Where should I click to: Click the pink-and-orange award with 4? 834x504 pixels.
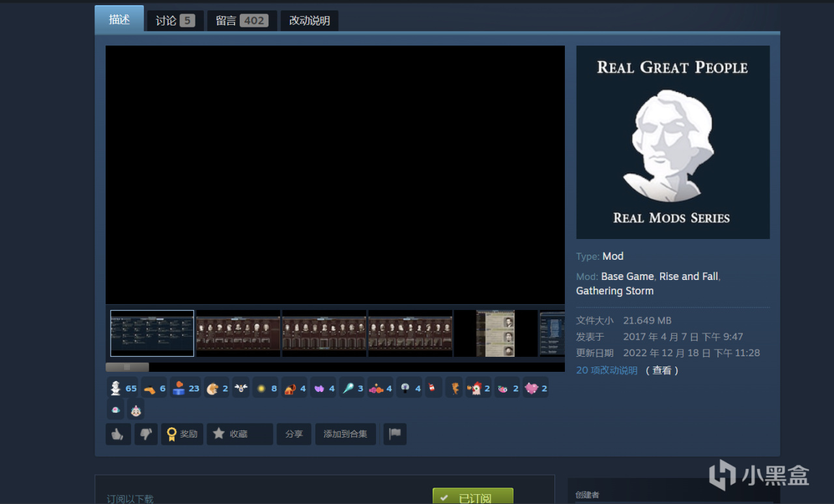(x=381, y=389)
